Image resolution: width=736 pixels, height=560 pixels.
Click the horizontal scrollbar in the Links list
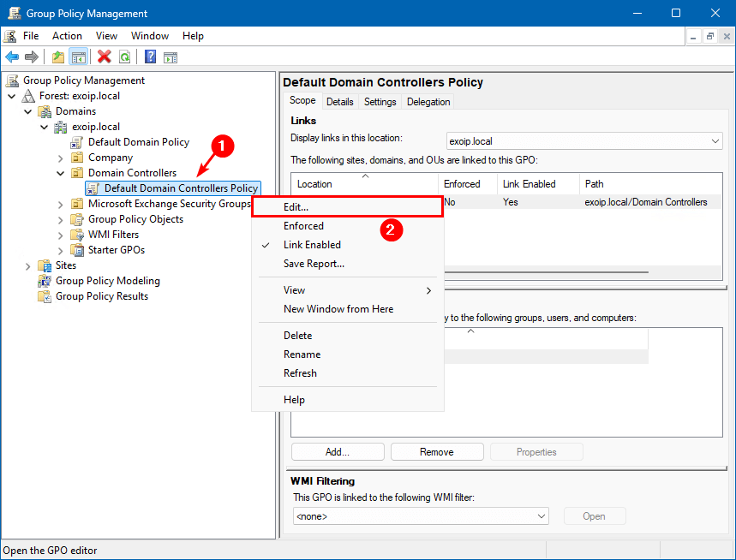pos(546,272)
